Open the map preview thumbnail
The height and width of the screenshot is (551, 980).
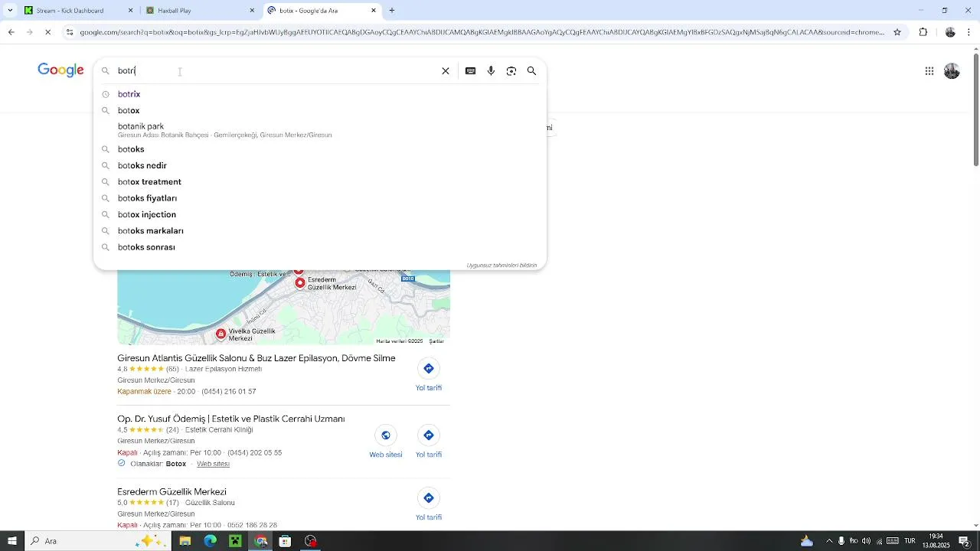283,307
